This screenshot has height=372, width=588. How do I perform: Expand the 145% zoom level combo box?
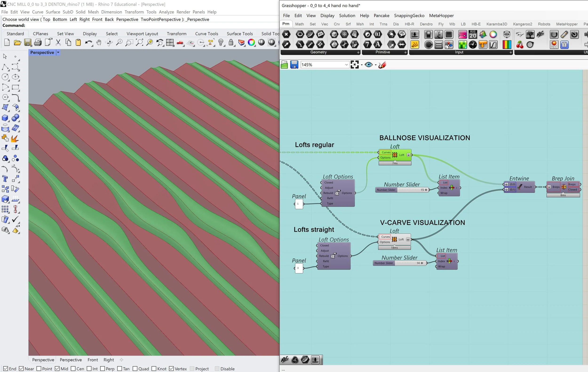pyautogui.click(x=346, y=65)
